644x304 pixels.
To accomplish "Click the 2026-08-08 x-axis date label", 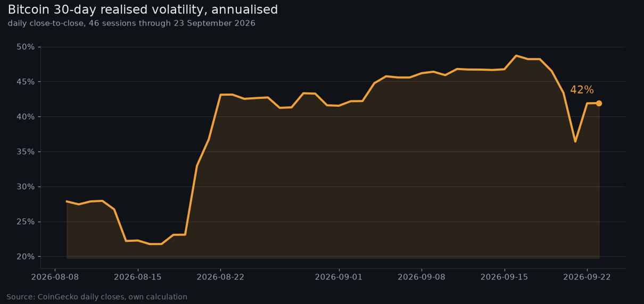I will [55, 277].
